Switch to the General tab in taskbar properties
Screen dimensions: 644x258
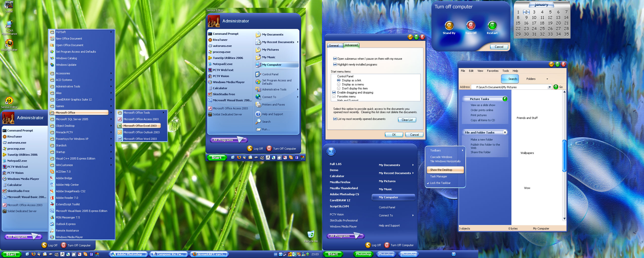pyautogui.click(x=335, y=46)
